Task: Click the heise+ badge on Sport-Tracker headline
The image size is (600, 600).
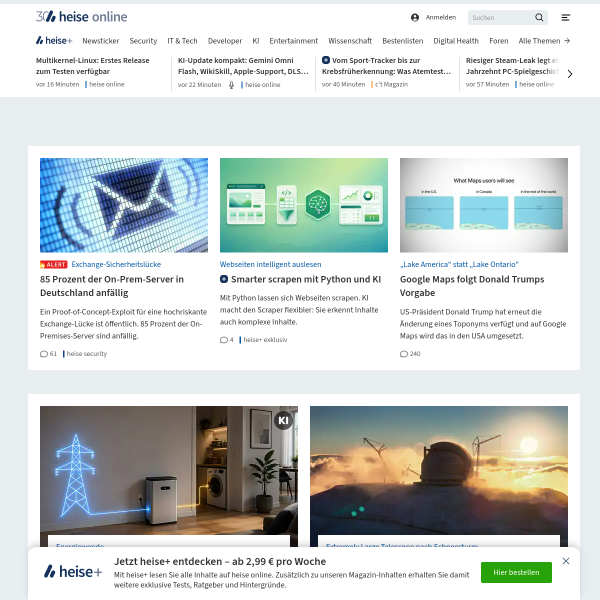Action: 326,60
